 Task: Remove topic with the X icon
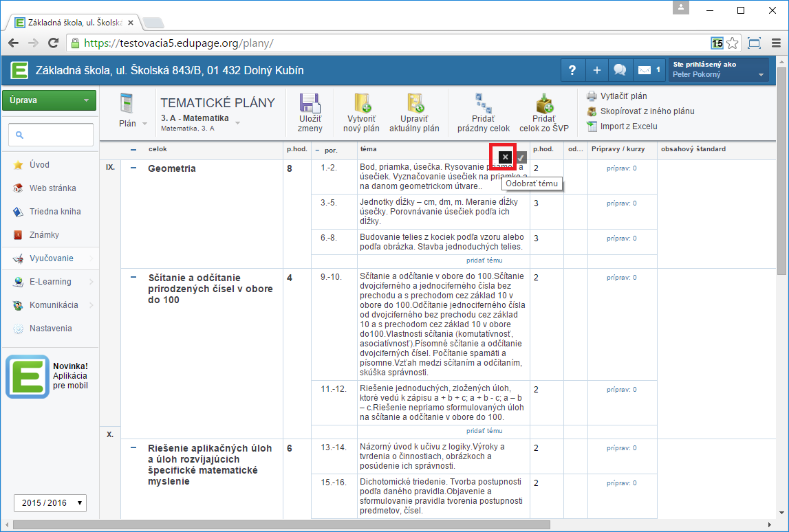pyautogui.click(x=506, y=157)
